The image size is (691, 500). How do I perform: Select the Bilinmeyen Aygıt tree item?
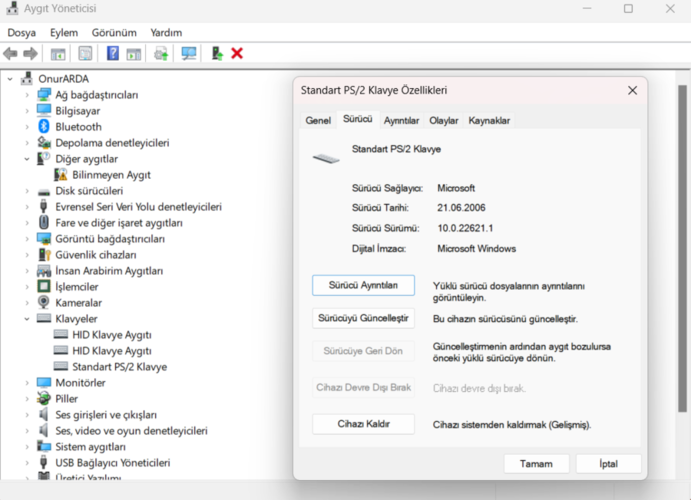[x=111, y=174]
